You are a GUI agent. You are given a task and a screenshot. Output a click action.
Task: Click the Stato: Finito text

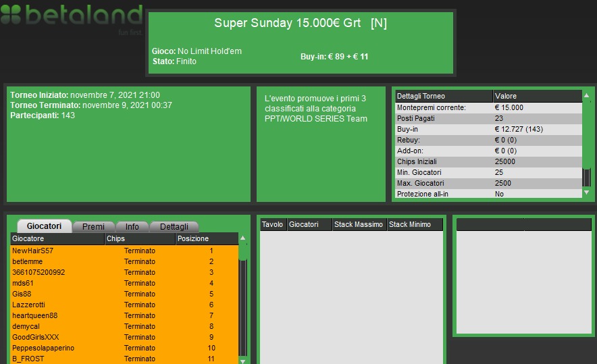tap(174, 61)
